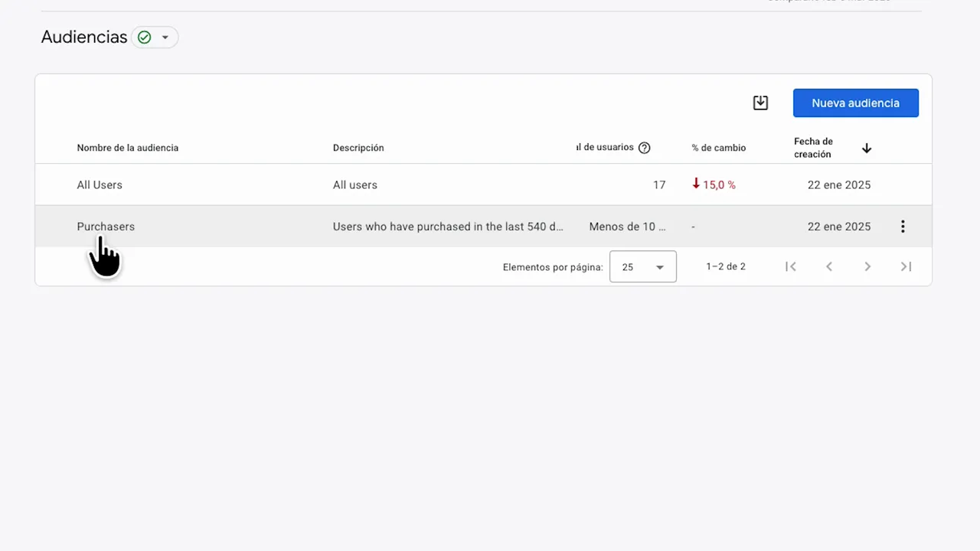The image size is (980, 551).
Task: Click the Fecha de creación column header
Action: click(x=813, y=148)
